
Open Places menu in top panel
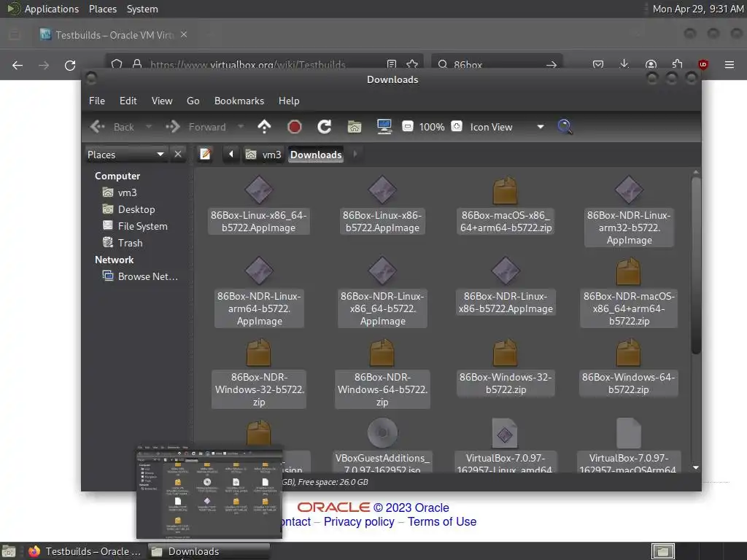pos(102,9)
